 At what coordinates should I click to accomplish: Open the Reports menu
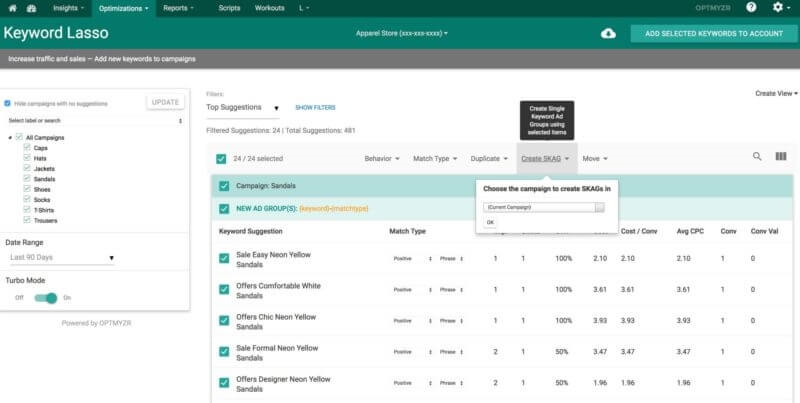click(x=178, y=8)
